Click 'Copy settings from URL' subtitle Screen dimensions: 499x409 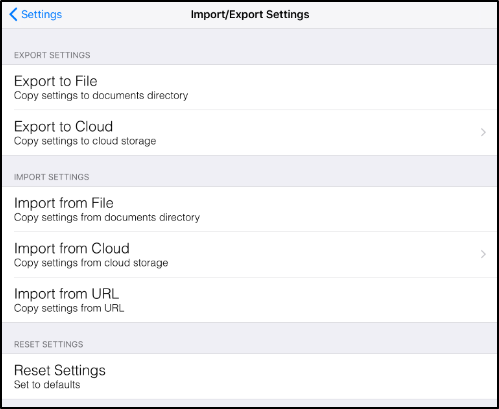pos(69,308)
